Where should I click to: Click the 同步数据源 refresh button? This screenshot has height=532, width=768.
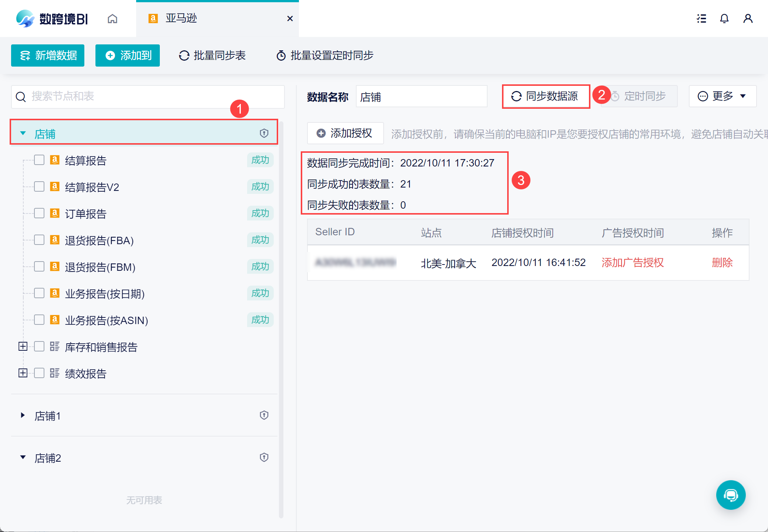[x=545, y=97]
